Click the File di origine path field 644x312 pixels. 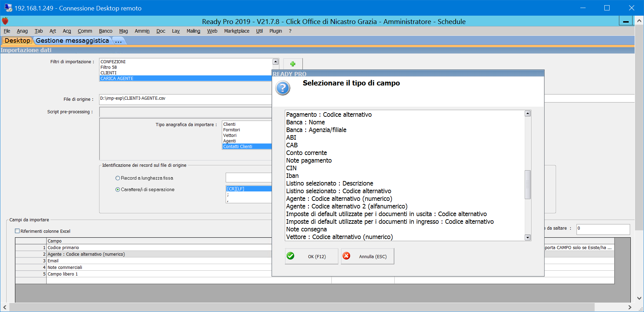pos(185,99)
